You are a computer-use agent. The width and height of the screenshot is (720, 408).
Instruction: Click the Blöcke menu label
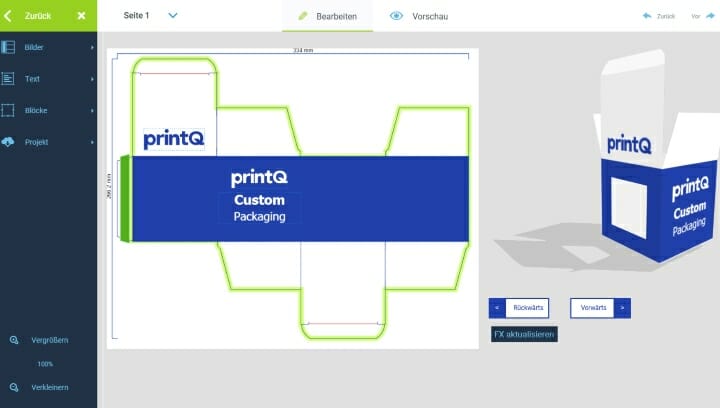36,111
